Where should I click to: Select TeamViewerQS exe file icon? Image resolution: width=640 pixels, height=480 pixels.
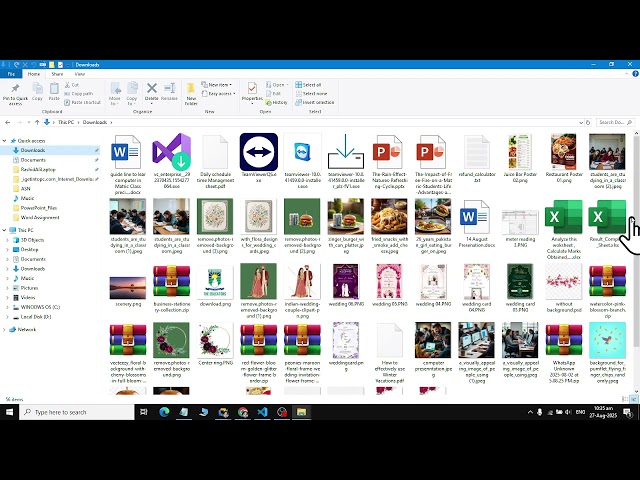(259, 152)
